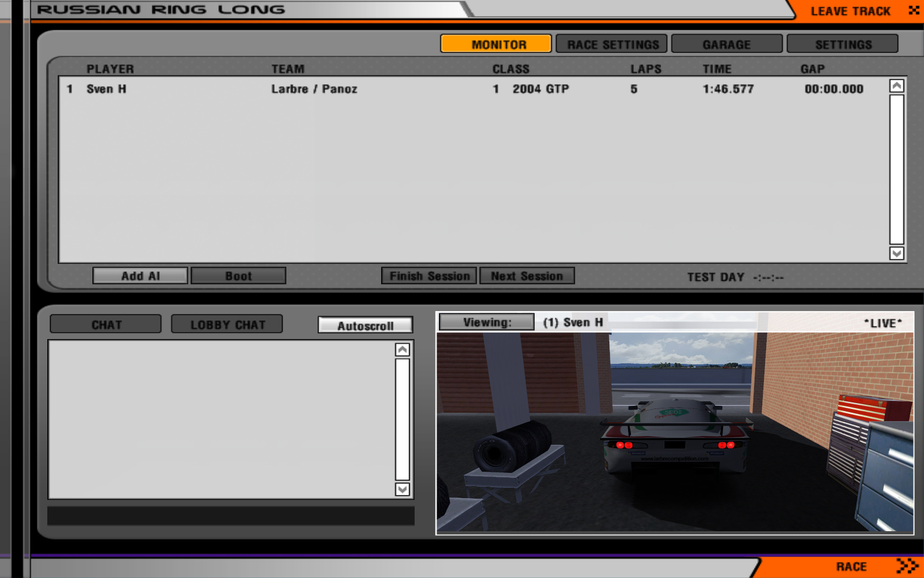Switch to the Lobby Chat channel

pos(227,325)
